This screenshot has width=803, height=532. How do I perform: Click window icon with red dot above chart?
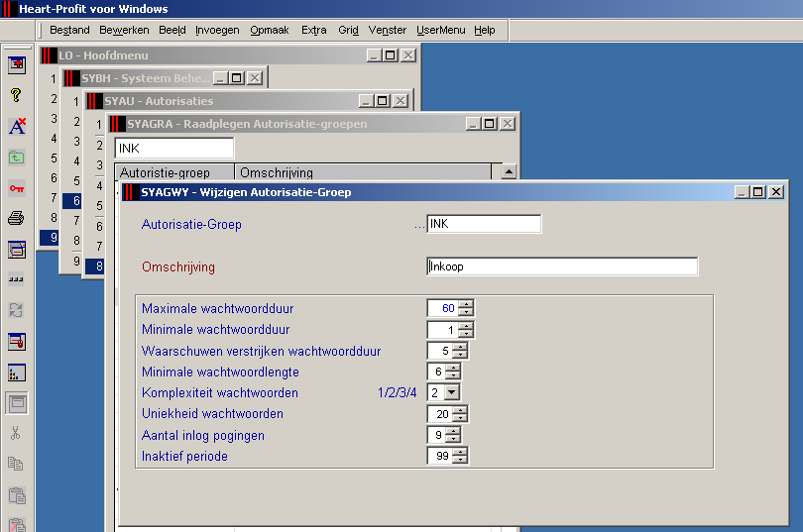coord(17,342)
